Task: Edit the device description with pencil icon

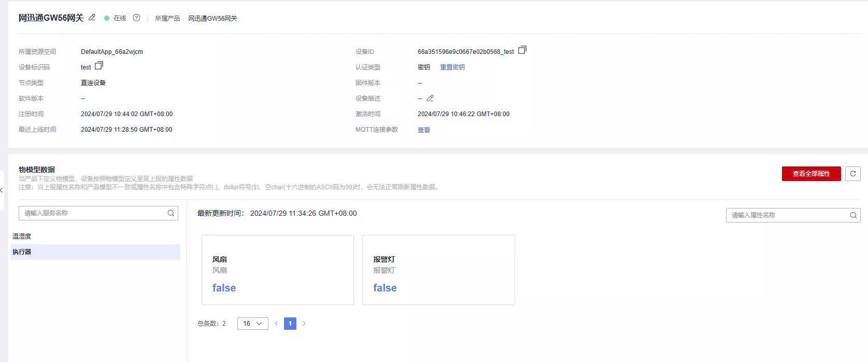Action: tap(430, 98)
